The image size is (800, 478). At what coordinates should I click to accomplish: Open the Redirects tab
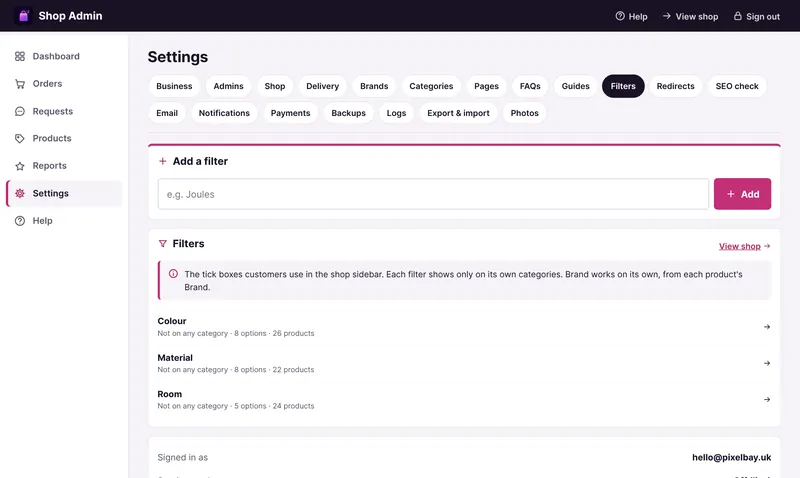pos(676,86)
